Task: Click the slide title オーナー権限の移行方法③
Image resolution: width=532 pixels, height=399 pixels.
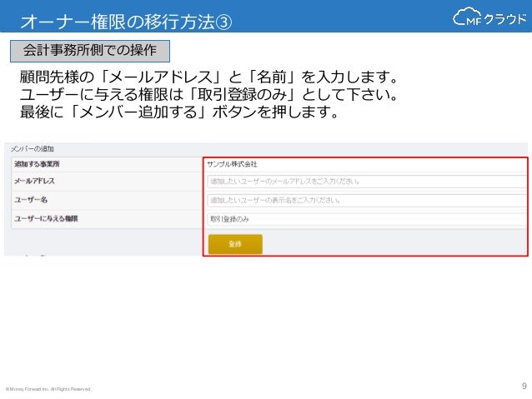Action: (126, 22)
